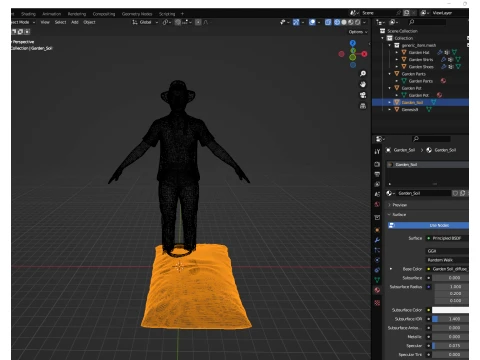Screen dimensions: 480x360
Task: Open the View Layer properties tab
Action: [x=377, y=184]
